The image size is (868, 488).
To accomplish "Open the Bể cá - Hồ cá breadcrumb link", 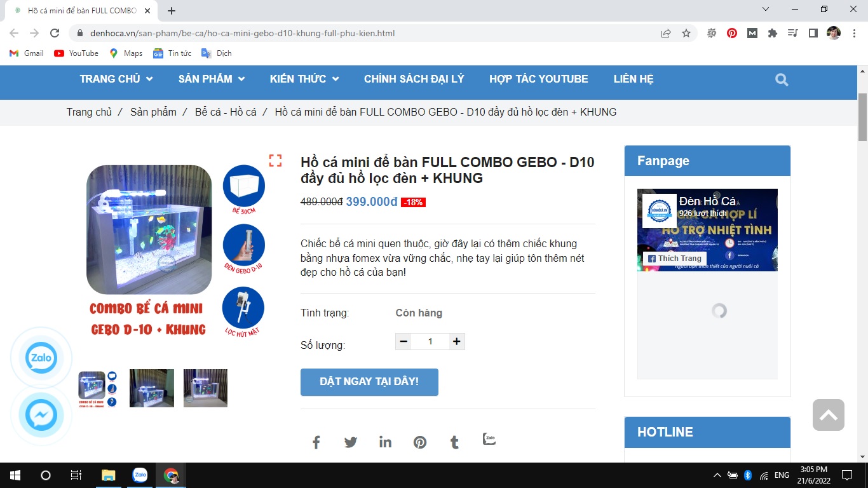I will [x=226, y=112].
